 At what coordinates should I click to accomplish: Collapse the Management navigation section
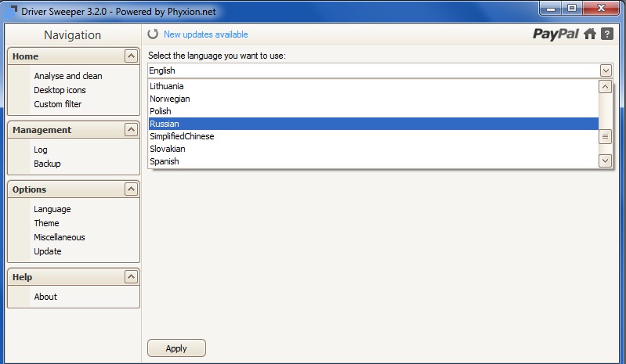(131, 130)
